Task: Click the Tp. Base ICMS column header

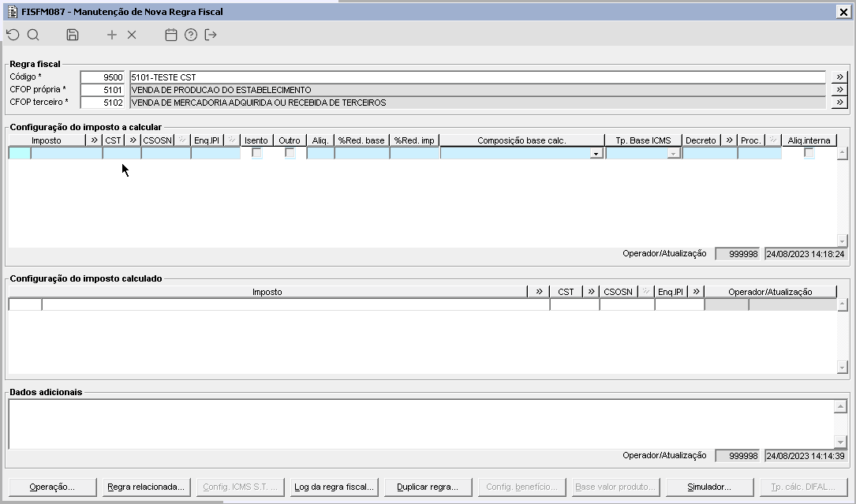Action: pos(643,140)
